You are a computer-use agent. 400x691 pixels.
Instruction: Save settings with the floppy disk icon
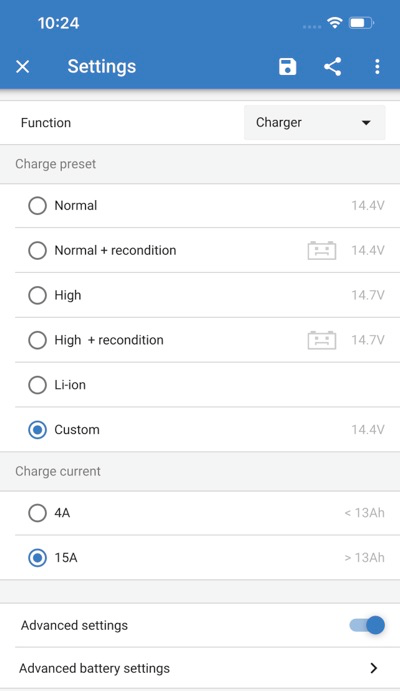click(x=287, y=67)
